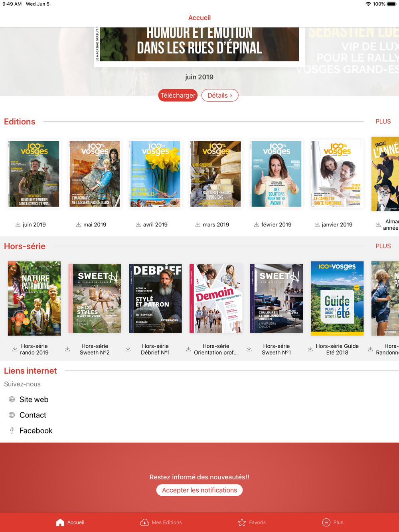Screen dimensions: 399x532
Task: Click the 'Accueil' title at top
Action: [199, 18]
